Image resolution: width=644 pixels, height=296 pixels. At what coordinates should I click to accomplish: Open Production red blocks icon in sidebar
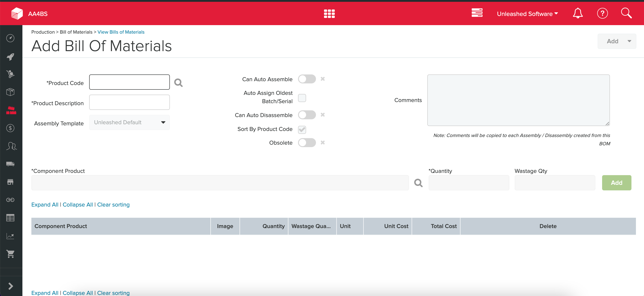click(11, 110)
